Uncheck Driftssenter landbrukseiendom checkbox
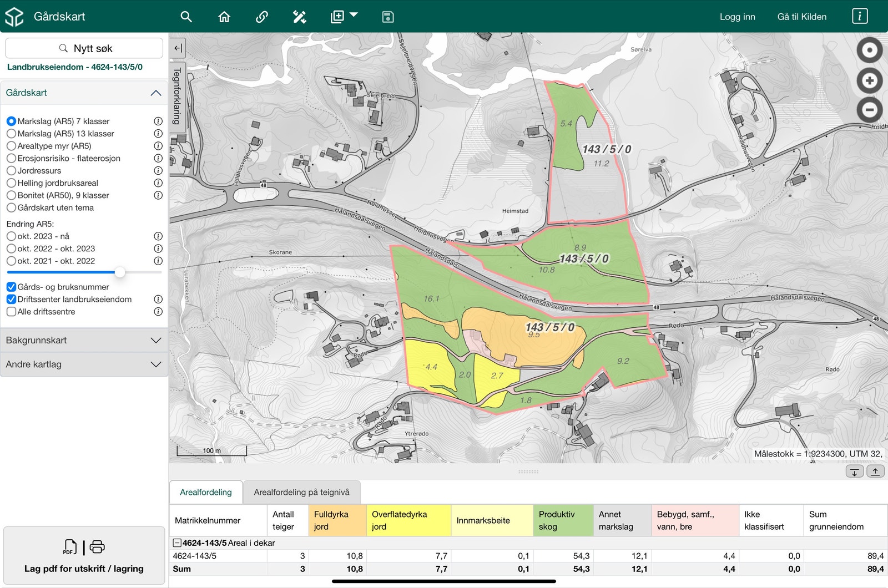 [11, 299]
